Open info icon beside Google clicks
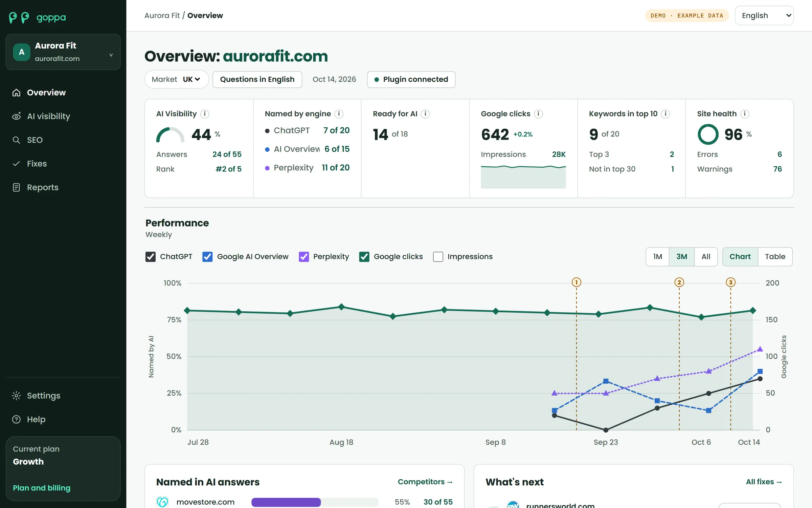Image resolution: width=812 pixels, height=508 pixels. pos(538,114)
